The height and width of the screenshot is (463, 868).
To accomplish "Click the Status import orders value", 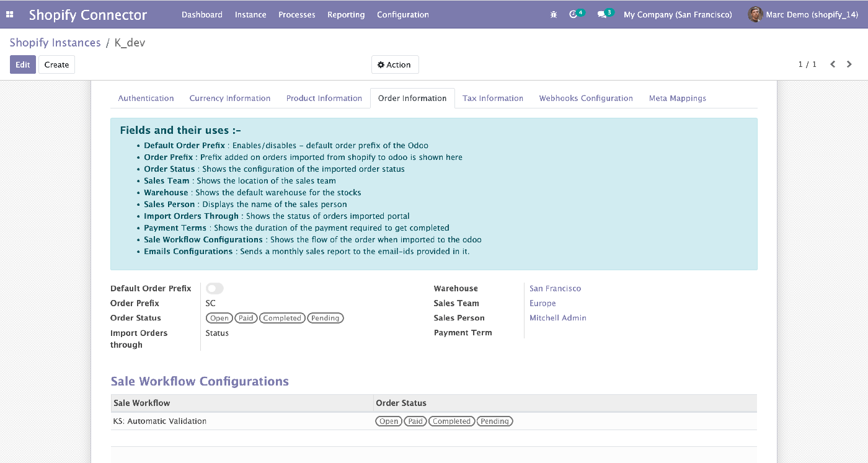I will (217, 333).
